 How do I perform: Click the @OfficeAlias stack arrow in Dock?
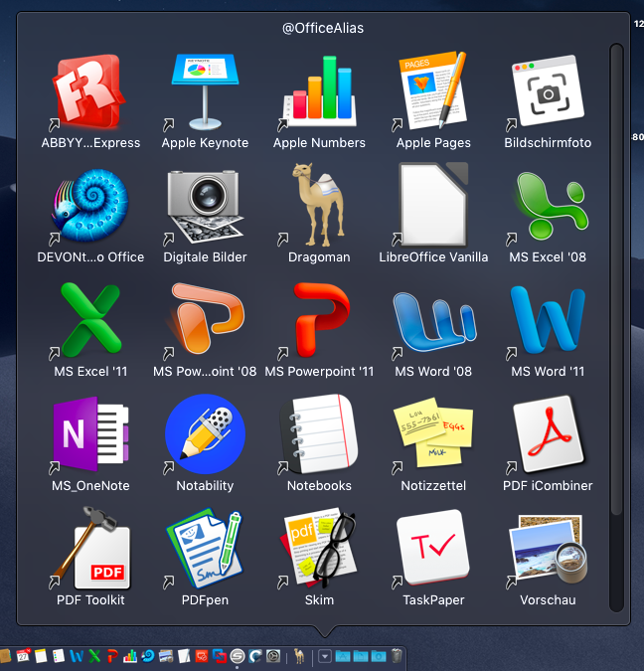[325, 656]
